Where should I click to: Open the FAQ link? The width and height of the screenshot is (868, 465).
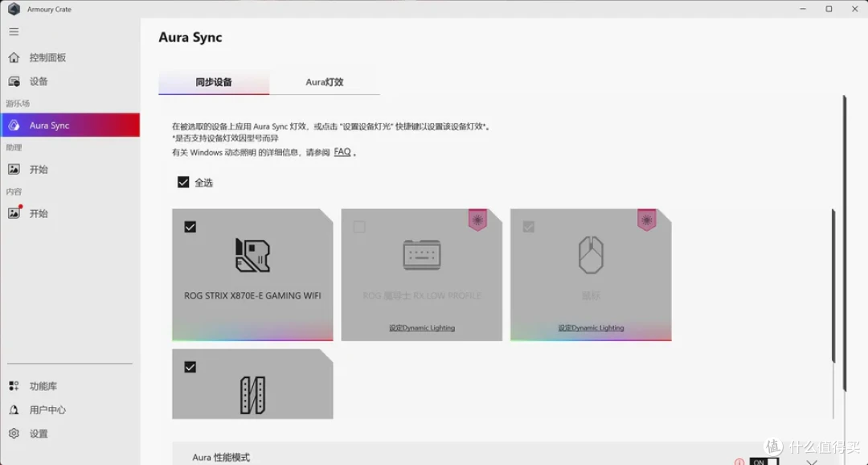pyautogui.click(x=342, y=151)
